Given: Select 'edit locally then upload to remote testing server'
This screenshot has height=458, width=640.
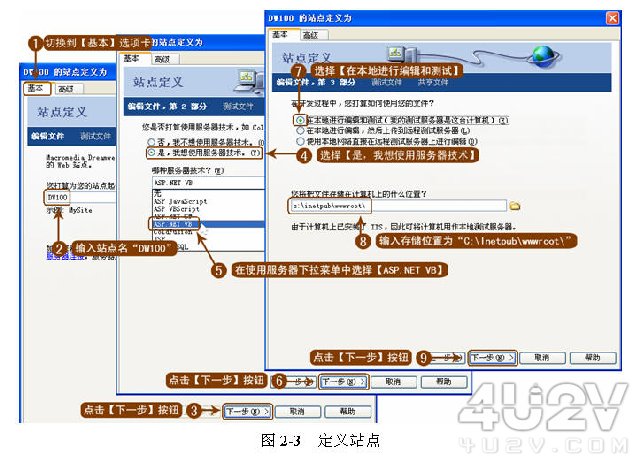Looking at the screenshot, I should 300,129.
